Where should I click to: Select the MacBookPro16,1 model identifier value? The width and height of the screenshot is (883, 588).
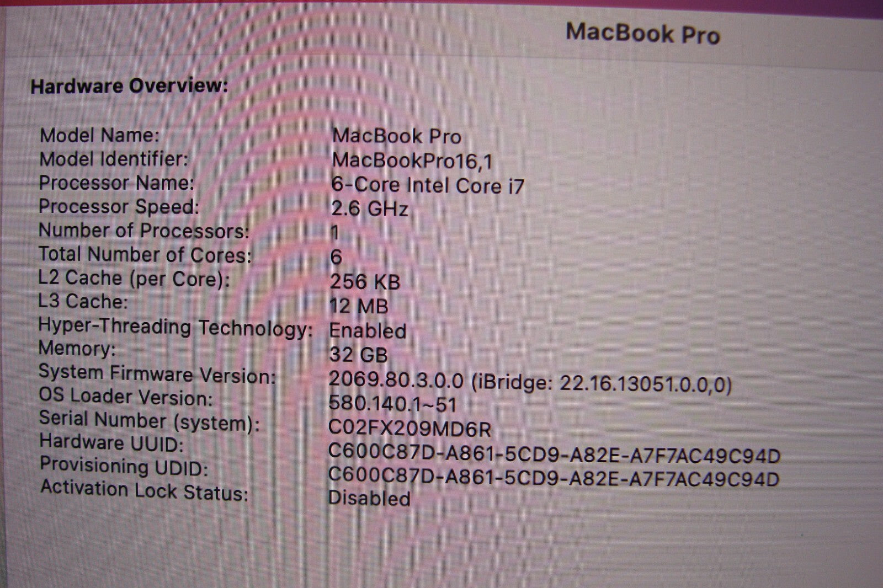[412, 161]
